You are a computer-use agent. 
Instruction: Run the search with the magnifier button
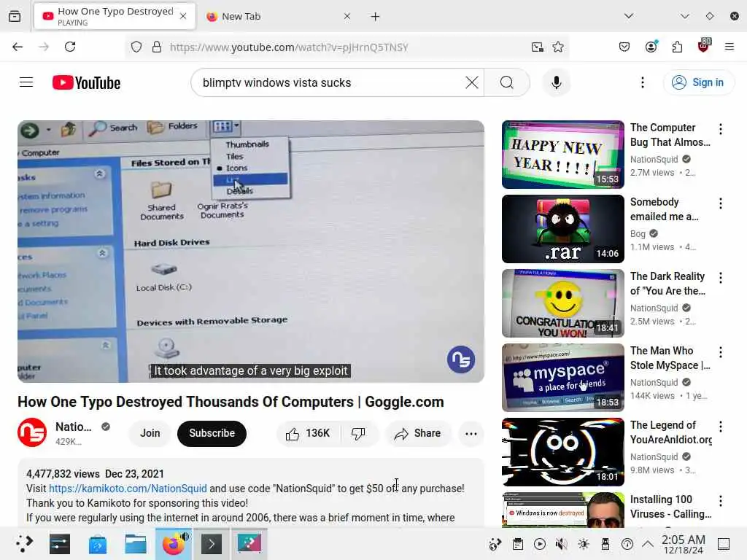coord(507,82)
